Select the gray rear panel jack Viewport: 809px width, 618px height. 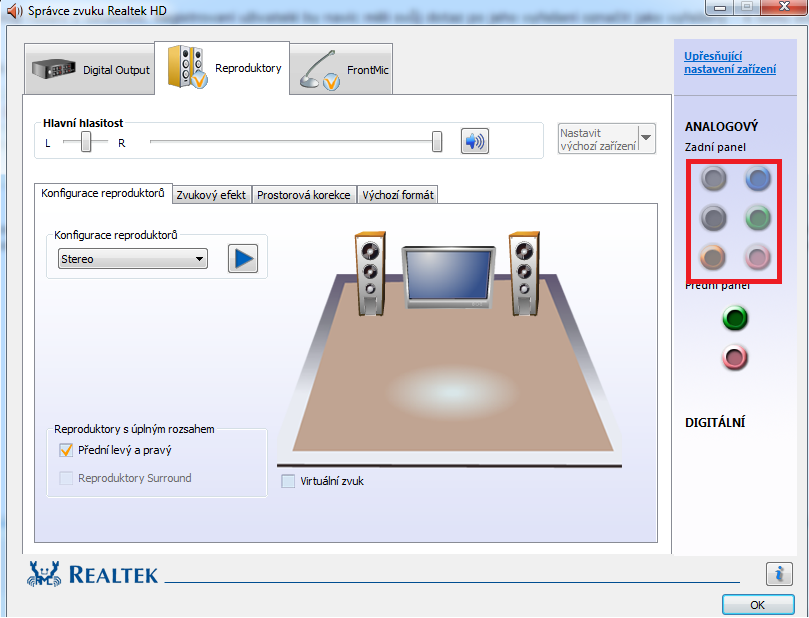pyautogui.click(x=714, y=178)
